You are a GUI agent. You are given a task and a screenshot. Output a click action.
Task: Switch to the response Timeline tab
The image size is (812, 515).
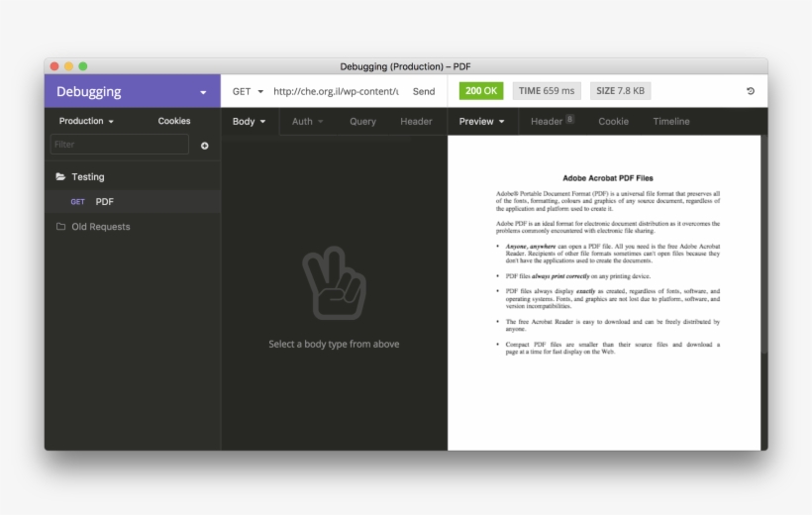(x=670, y=122)
